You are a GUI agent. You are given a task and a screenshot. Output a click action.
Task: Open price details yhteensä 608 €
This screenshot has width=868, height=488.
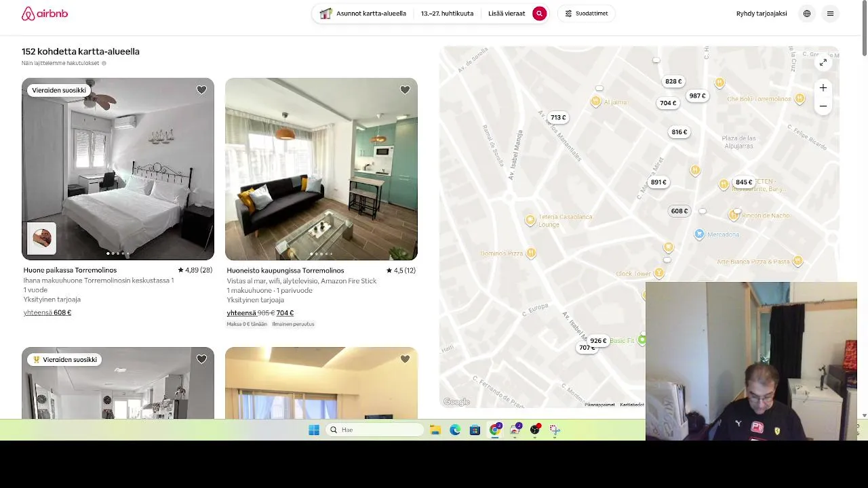coord(47,312)
